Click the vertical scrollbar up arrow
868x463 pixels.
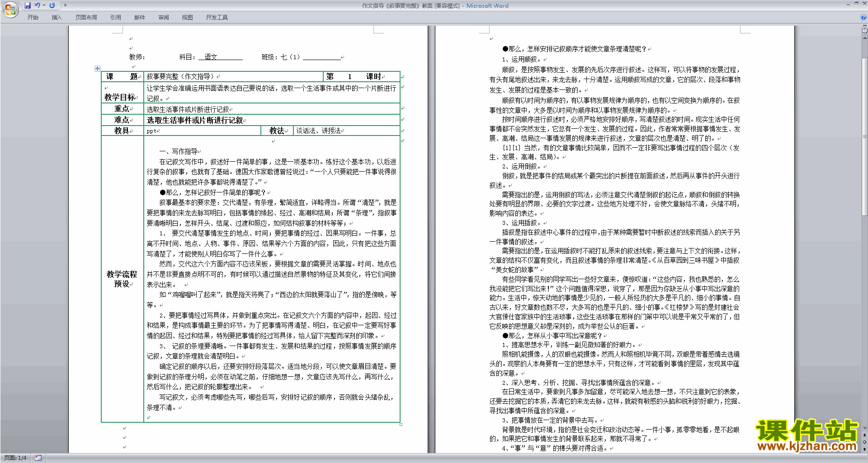[864, 38]
